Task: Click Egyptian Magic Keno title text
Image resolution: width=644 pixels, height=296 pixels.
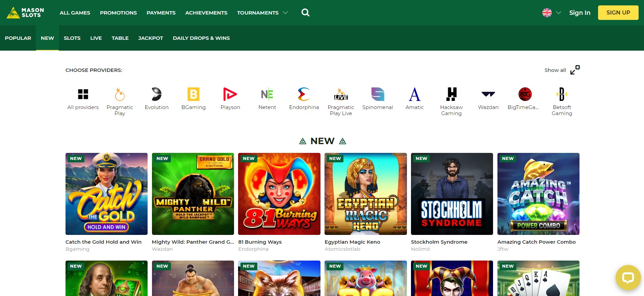Action: [352, 242]
